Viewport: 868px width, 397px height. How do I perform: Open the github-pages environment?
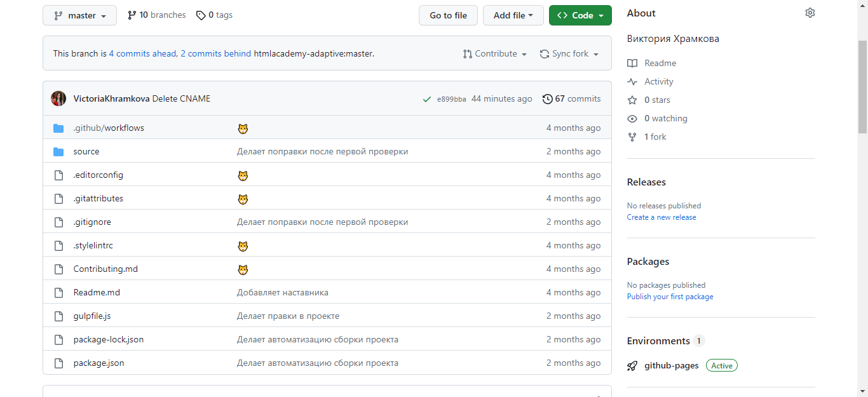point(672,365)
